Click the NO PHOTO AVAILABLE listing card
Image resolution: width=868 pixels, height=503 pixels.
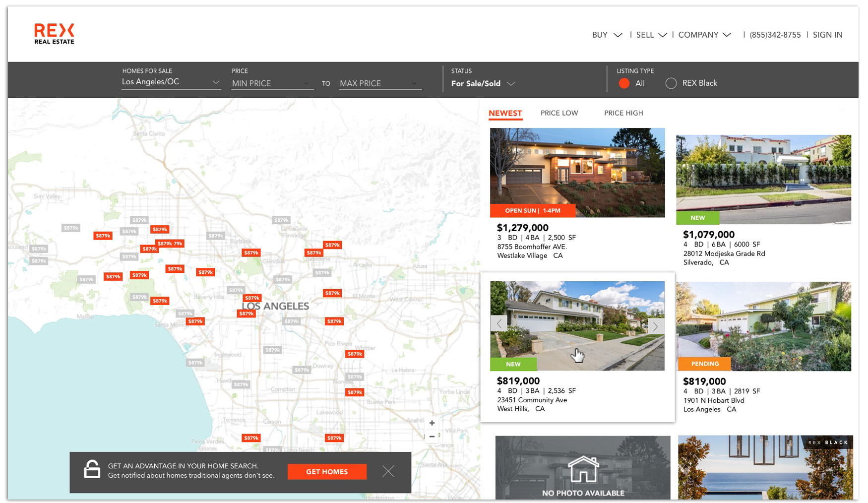pos(583,468)
